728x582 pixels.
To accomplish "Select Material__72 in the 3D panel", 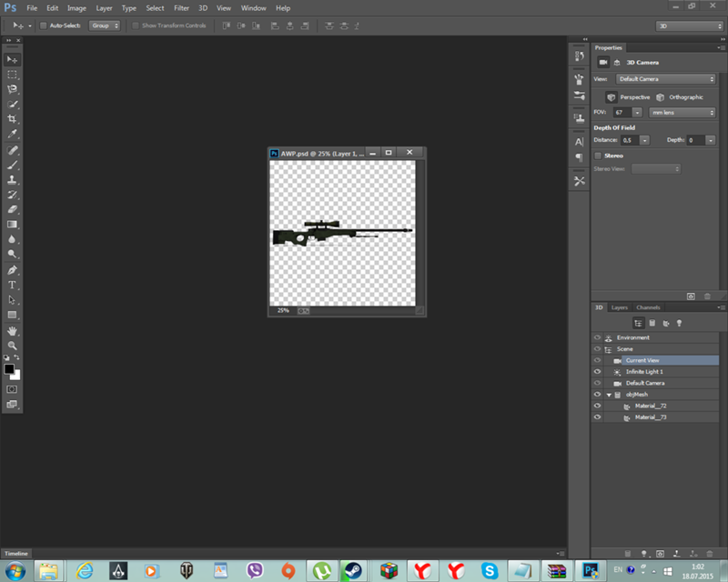I will tap(651, 406).
